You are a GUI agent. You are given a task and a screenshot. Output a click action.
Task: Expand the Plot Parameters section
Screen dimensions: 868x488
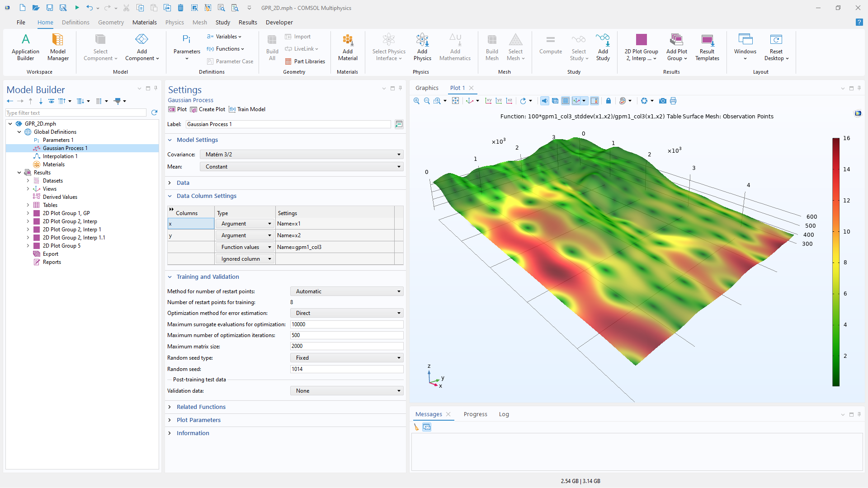198,420
